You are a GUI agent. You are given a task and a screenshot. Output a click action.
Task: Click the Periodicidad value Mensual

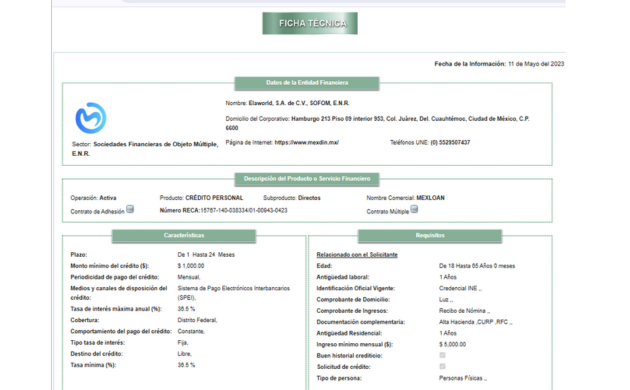click(x=189, y=277)
